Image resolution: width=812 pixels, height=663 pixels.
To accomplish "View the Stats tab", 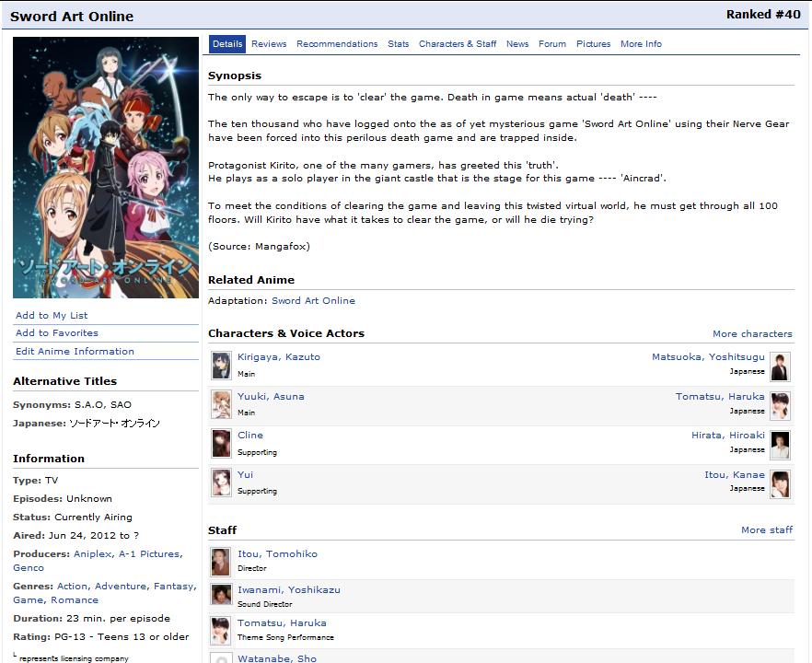I will 399,44.
